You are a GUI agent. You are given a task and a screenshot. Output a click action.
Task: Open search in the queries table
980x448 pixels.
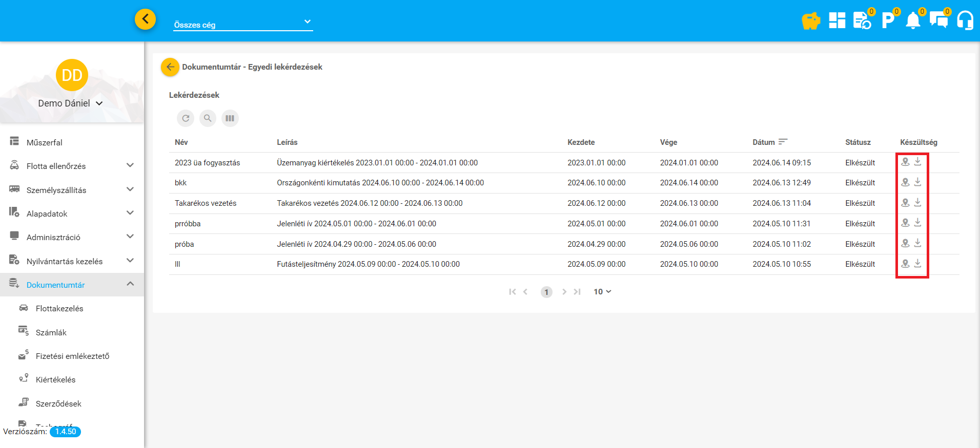click(x=208, y=118)
